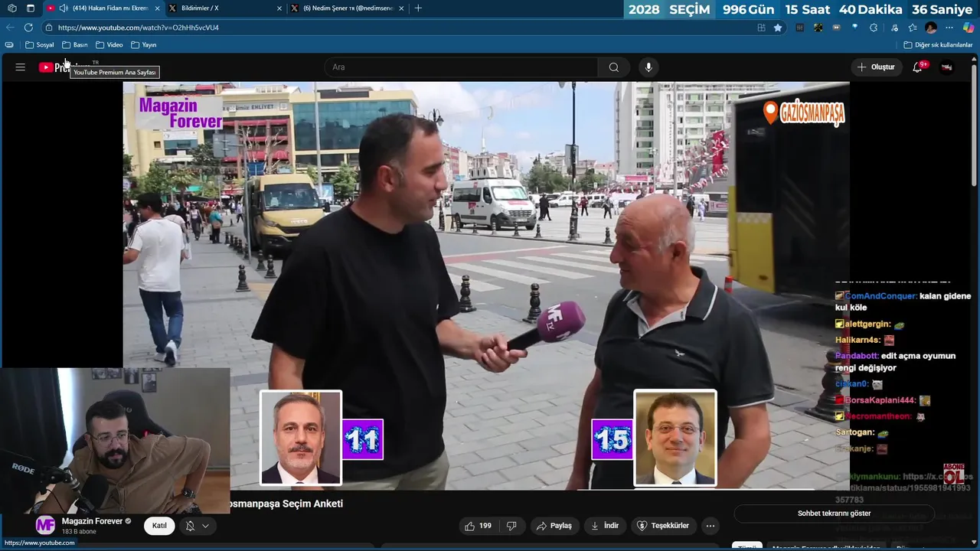Image resolution: width=980 pixels, height=551 pixels.
Task: Click Sohbet tekrarını göster button
Action: [834, 514]
